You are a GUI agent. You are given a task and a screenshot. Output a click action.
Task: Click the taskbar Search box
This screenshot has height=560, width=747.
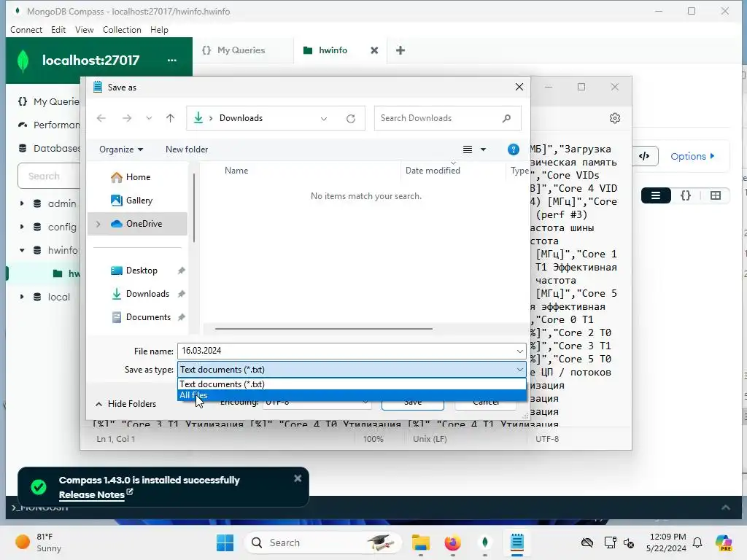[322, 542]
